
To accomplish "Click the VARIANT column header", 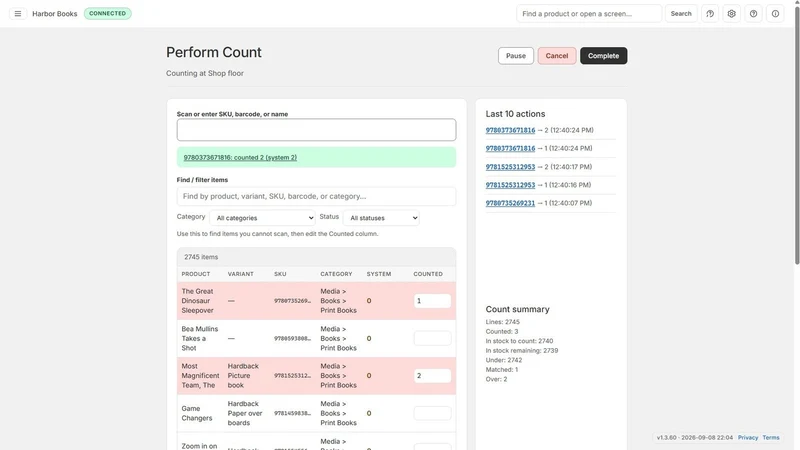I will (241, 274).
